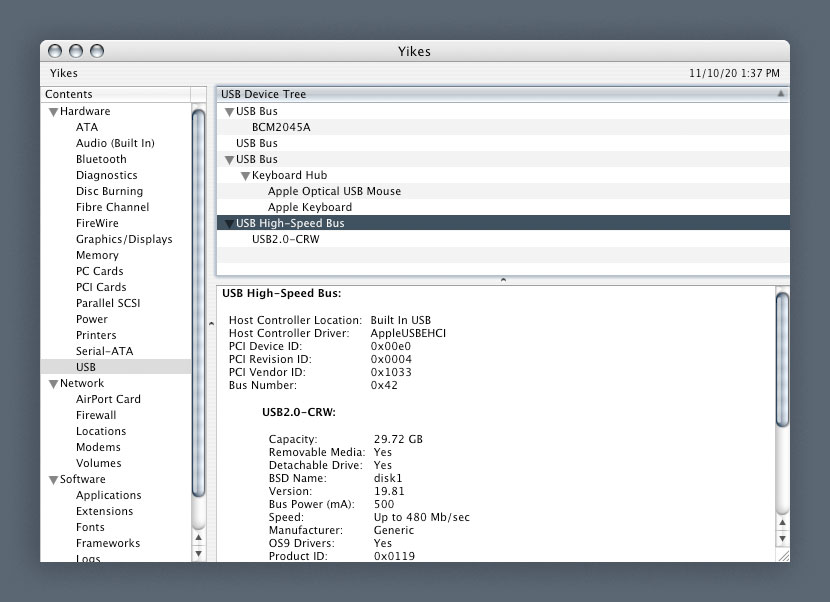Image resolution: width=830 pixels, height=602 pixels.
Task: Click the sidebar scroll up arrow
Action: [199, 537]
